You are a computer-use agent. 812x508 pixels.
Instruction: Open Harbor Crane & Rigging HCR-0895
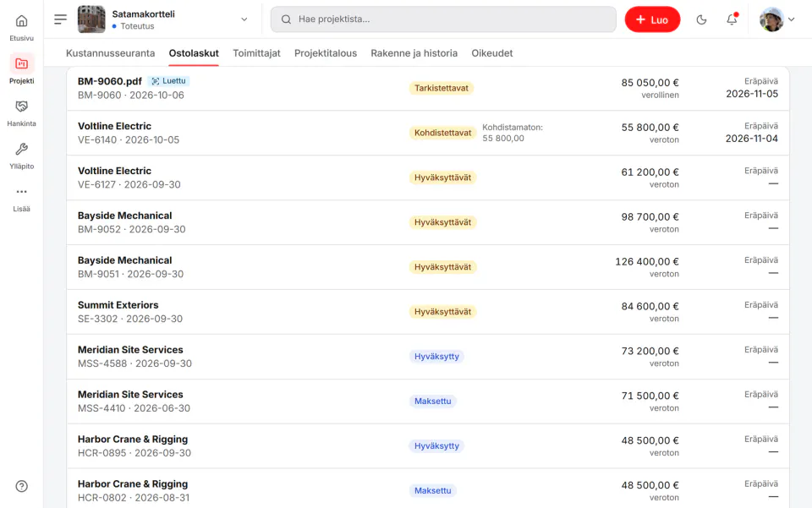pos(428,446)
